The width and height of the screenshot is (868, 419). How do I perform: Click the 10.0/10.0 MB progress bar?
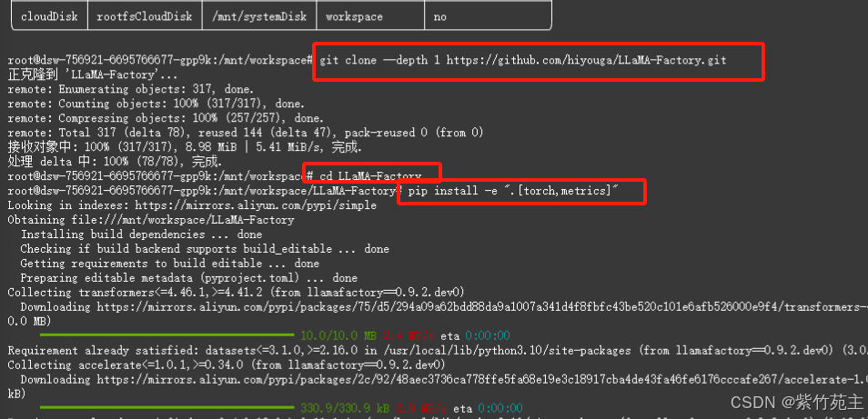(167, 335)
